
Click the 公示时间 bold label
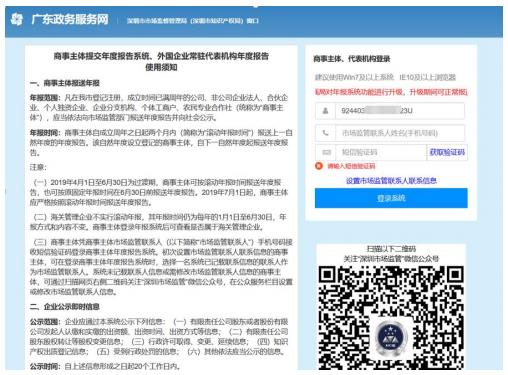pyautogui.click(x=45, y=366)
